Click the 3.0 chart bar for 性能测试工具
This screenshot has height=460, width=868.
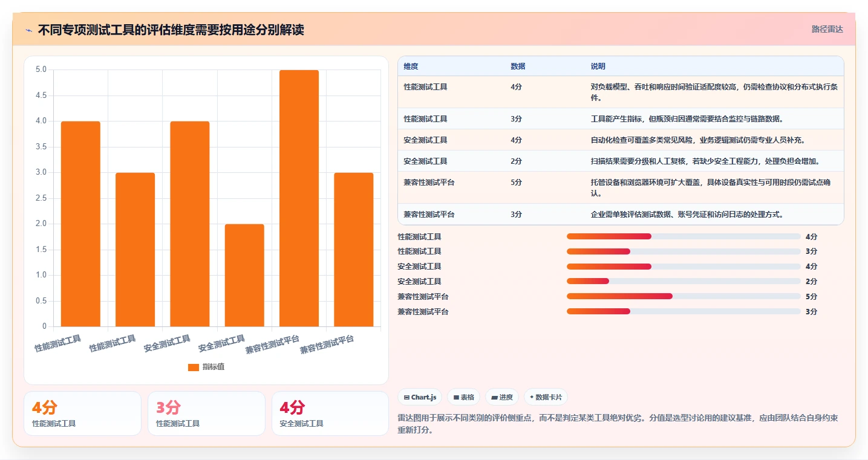[135, 250]
